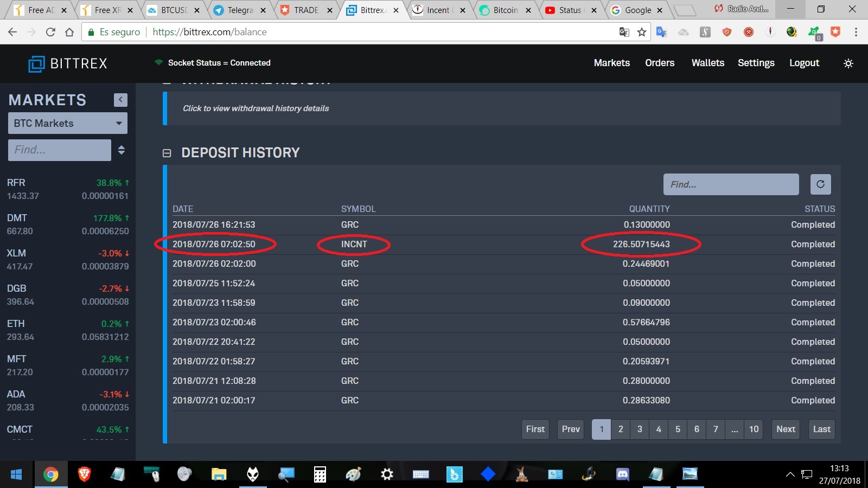
Task: Click the deposit history Find field
Action: (731, 184)
